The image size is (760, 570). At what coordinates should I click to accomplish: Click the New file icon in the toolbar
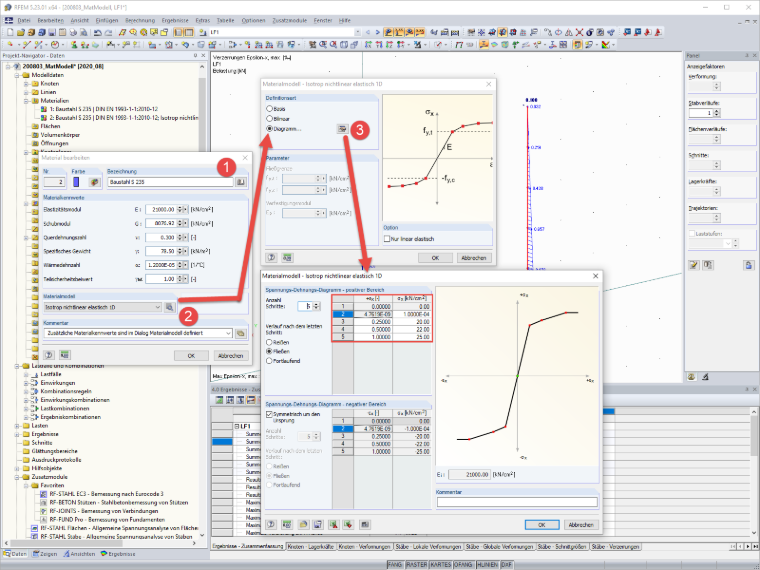[10, 32]
